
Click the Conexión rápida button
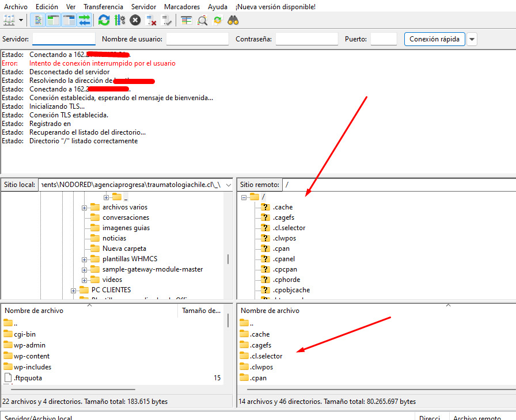coord(434,39)
